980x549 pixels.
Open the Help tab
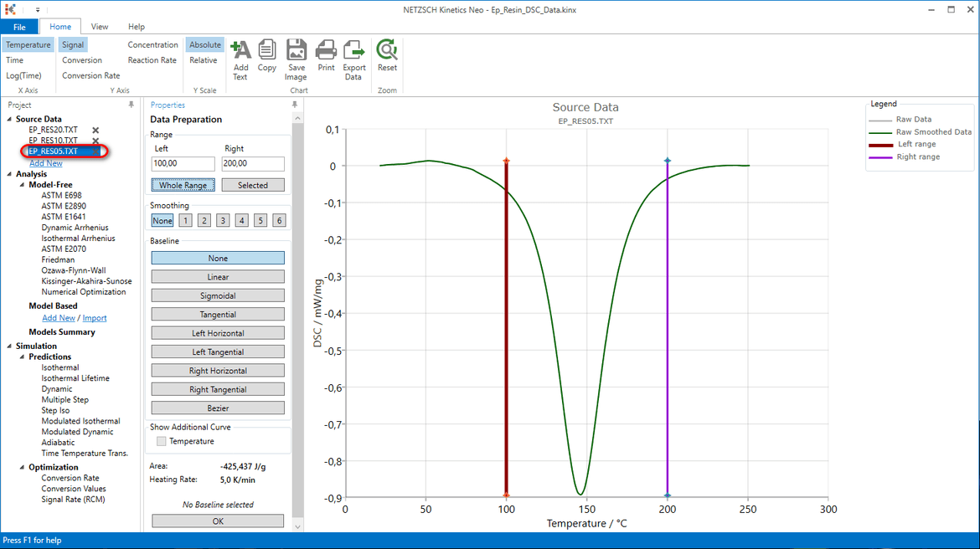pos(136,26)
